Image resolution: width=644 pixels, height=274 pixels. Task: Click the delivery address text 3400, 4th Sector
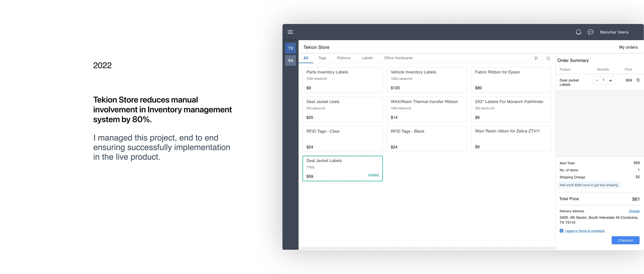[599, 220]
